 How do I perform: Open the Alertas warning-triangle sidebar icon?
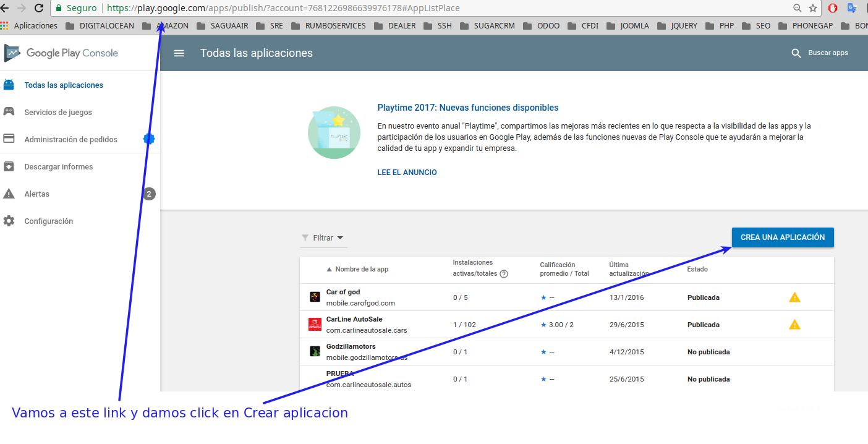9,194
